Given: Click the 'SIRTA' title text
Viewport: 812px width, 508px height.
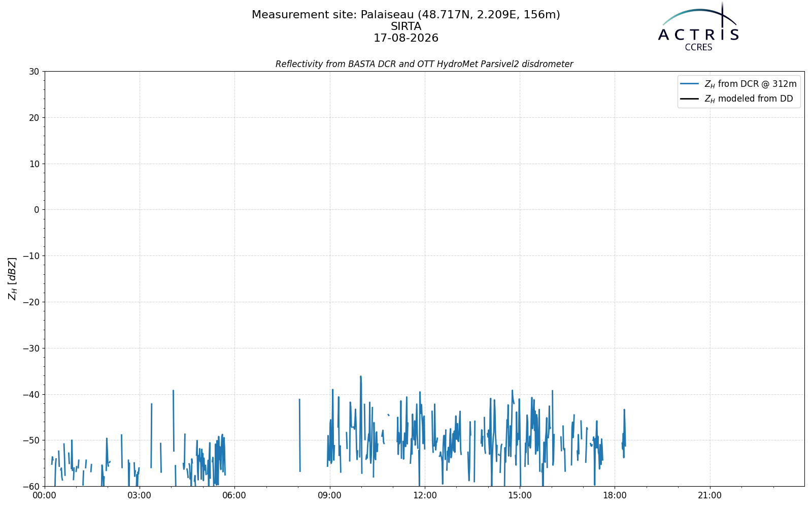Looking at the screenshot, I should (406, 26).
